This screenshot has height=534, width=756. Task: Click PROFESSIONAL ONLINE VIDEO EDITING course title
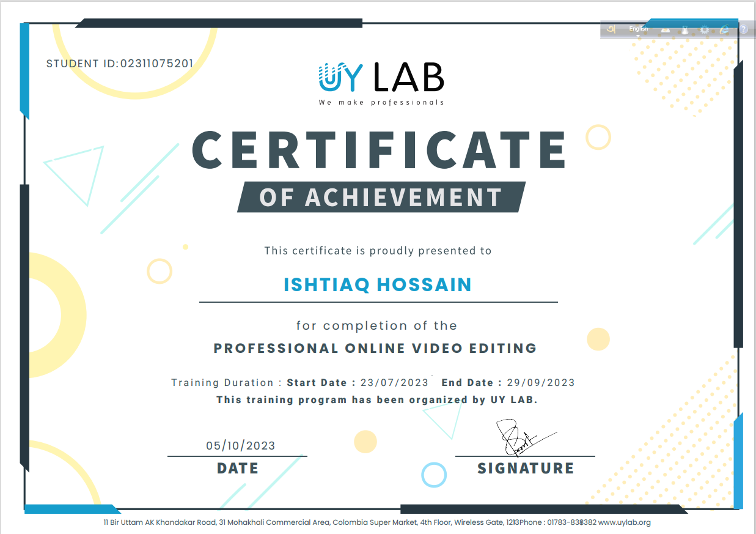tap(375, 349)
